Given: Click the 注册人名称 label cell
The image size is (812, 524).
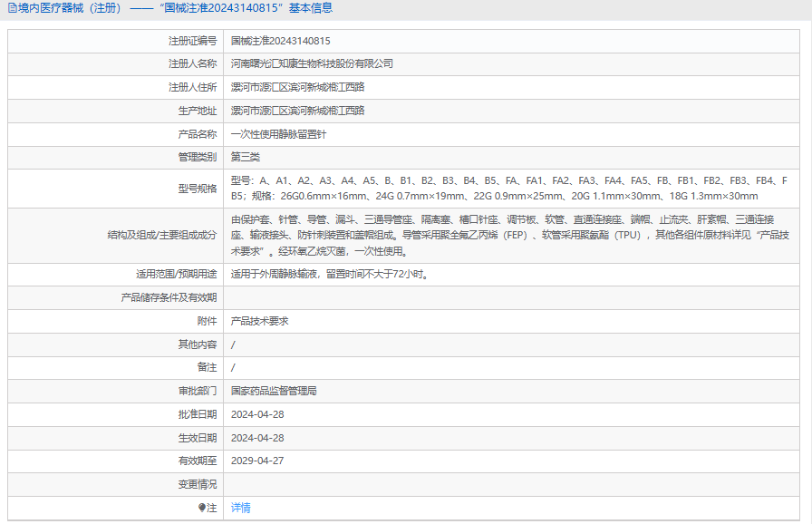Looking at the screenshot, I should pyautogui.click(x=193, y=63).
